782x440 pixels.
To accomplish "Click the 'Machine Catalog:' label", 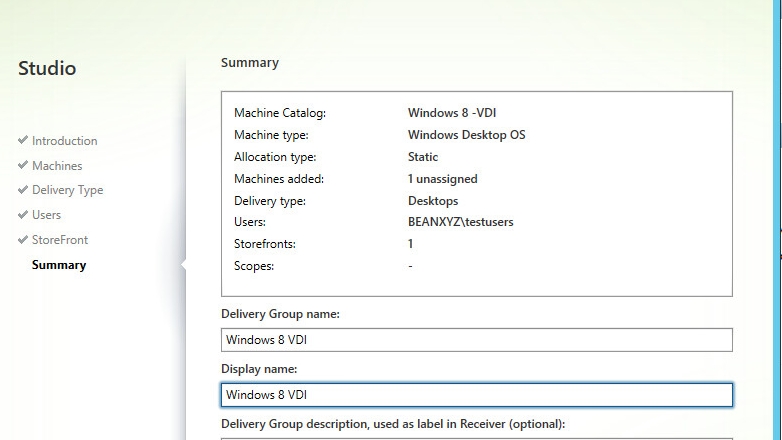I will pyautogui.click(x=280, y=113).
